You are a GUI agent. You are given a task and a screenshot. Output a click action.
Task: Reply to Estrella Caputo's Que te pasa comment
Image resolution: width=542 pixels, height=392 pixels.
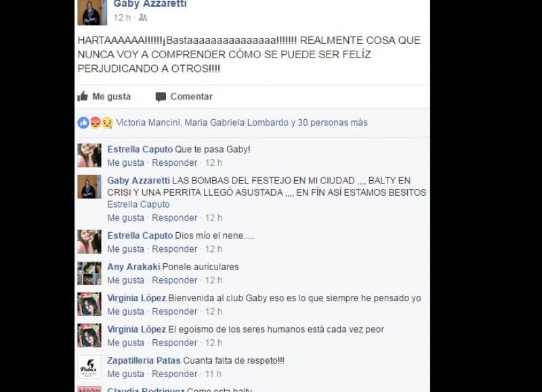175,162
